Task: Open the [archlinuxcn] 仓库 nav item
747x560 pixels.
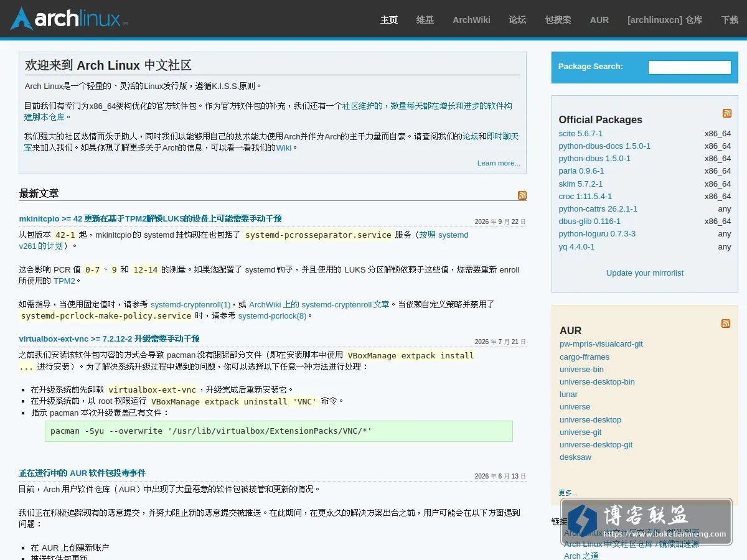Action: 665,20
